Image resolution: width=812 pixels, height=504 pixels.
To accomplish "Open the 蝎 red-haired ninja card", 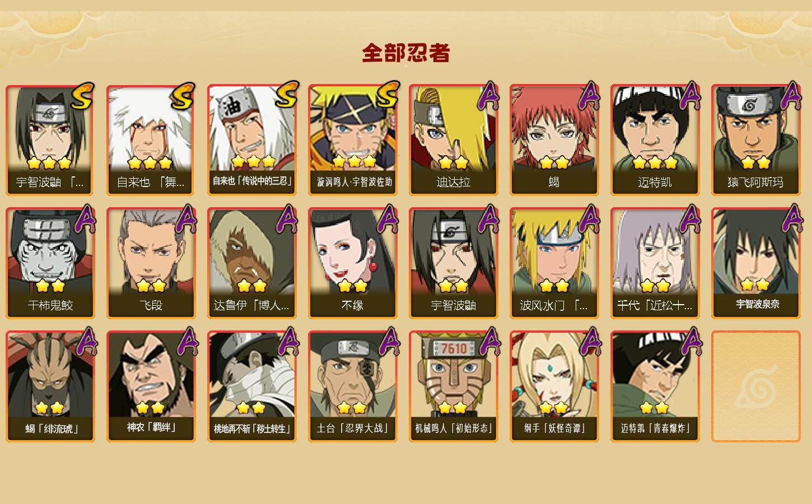I will click(554, 140).
